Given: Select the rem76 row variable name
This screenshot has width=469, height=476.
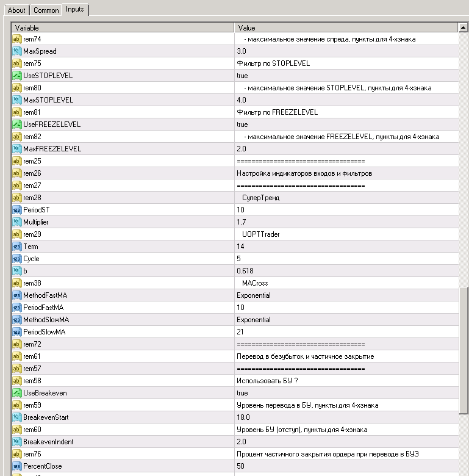Looking at the screenshot, I should coord(32,454).
